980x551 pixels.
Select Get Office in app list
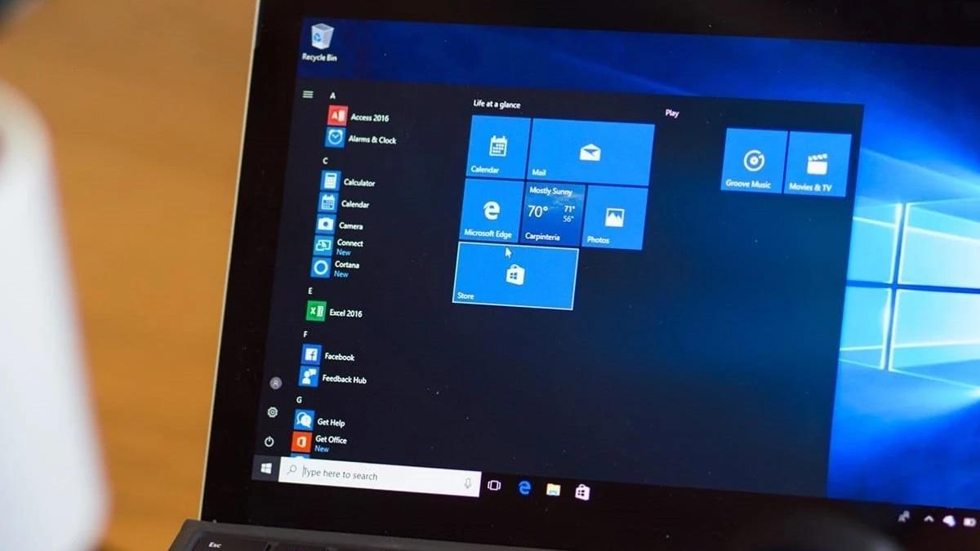click(319, 443)
